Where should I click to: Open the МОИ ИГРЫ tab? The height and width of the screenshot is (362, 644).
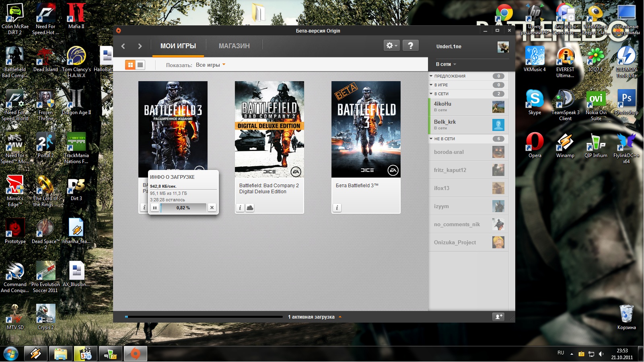(178, 46)
